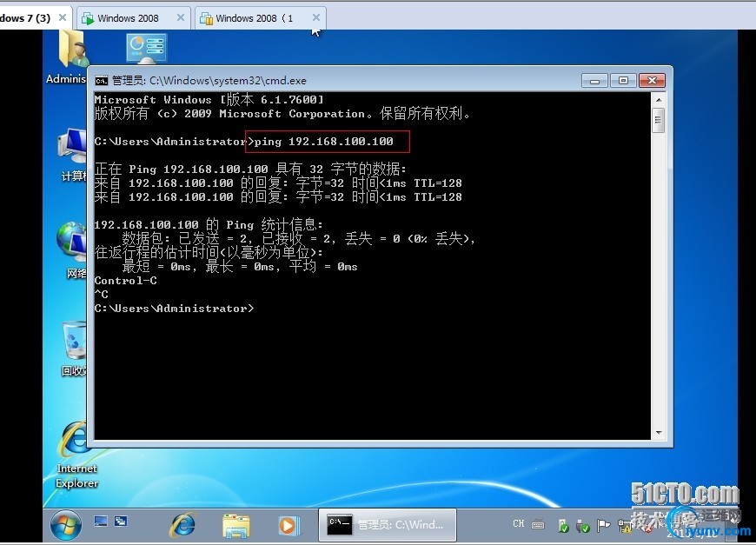Open Windows Media Player from the taskbar

pyautogui.click(x=288, y=525)
